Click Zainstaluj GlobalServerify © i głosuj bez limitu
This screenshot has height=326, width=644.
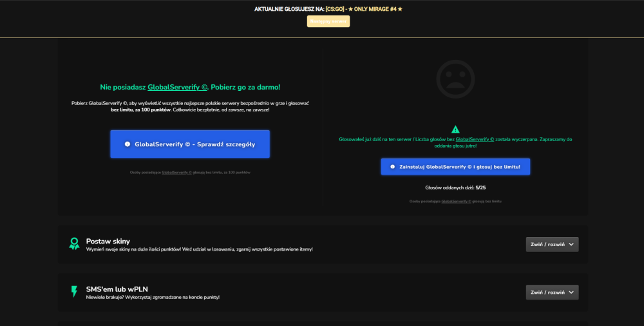tap(455, 167)
